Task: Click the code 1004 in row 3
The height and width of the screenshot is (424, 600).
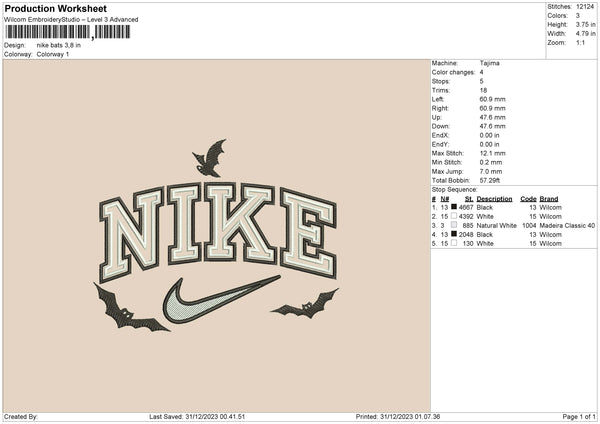Action: pyautogui.click(x=529, y=225)
